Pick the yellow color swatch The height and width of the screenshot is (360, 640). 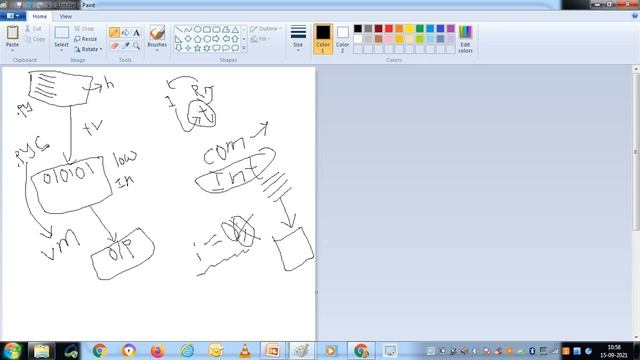(409, 28)
